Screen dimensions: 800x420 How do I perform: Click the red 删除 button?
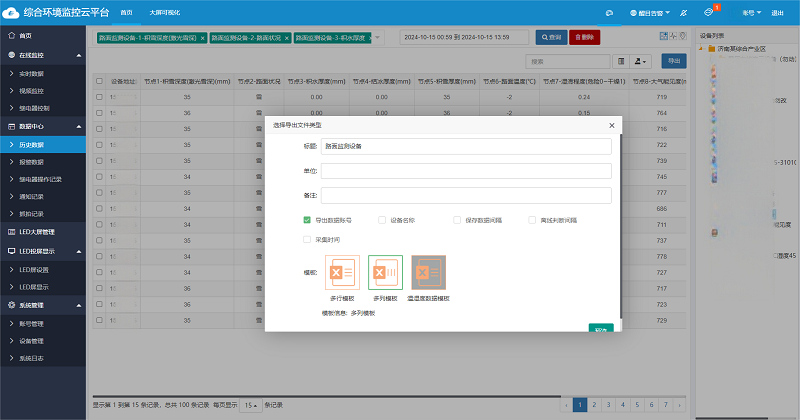(x=583, y=37)
